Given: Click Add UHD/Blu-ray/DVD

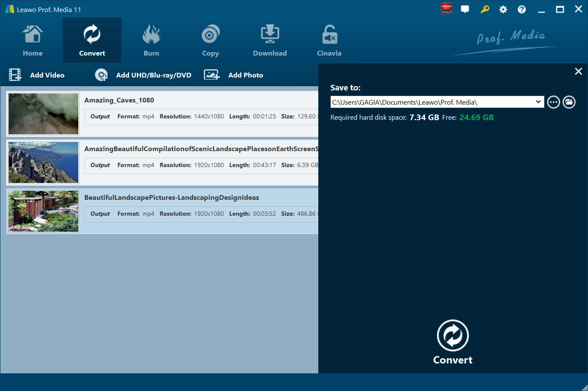Looking at the screenshot, I should [144, 75].
